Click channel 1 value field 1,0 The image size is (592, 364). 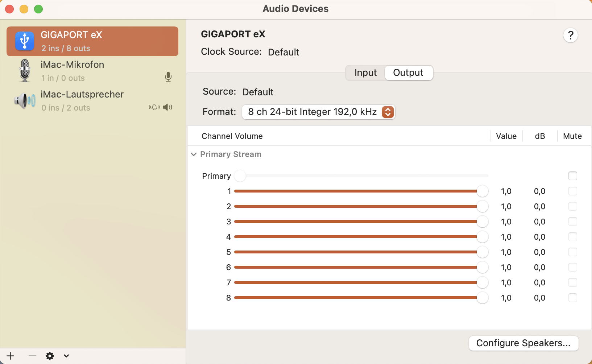[x=506, y=191]
